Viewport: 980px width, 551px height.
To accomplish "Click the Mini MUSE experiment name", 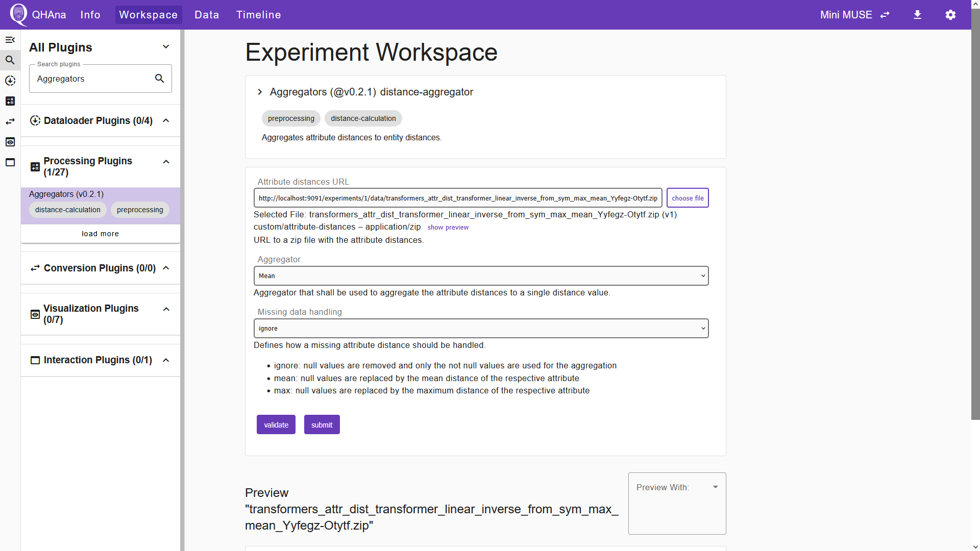I will click(846, 15).
